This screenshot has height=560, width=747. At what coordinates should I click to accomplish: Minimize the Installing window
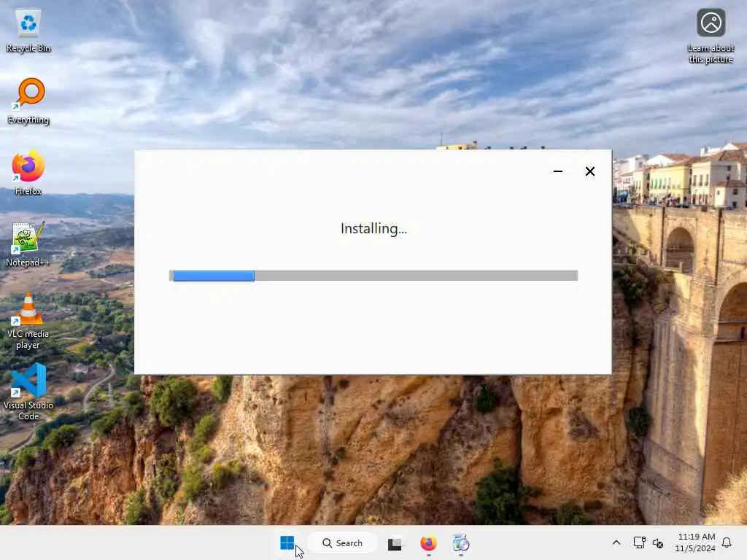tap(558, 171)
